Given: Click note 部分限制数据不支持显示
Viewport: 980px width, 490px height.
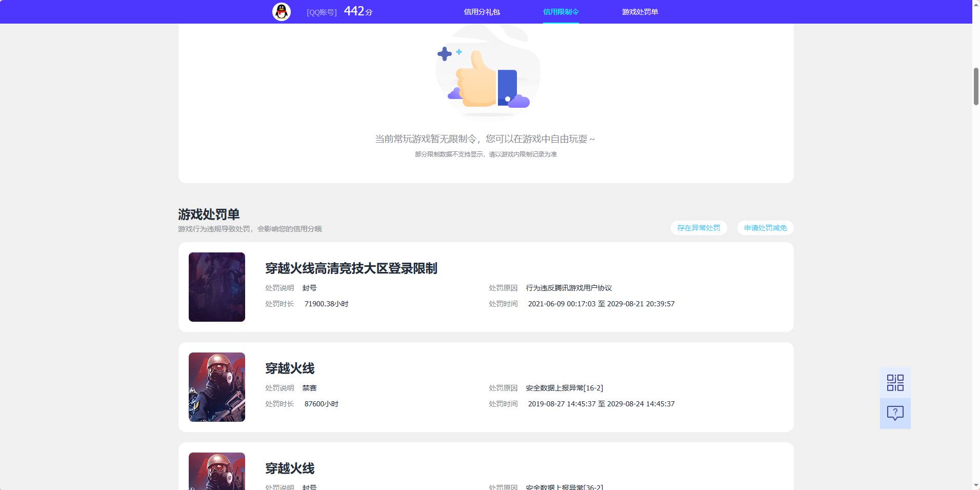Looking at the screenshot, I should 486,154.
